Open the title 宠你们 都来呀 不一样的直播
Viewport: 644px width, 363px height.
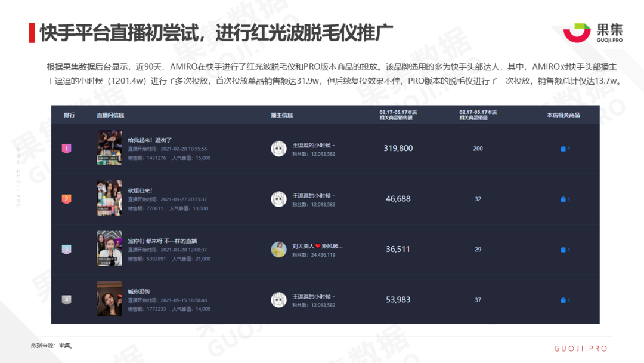pos(162,241)
